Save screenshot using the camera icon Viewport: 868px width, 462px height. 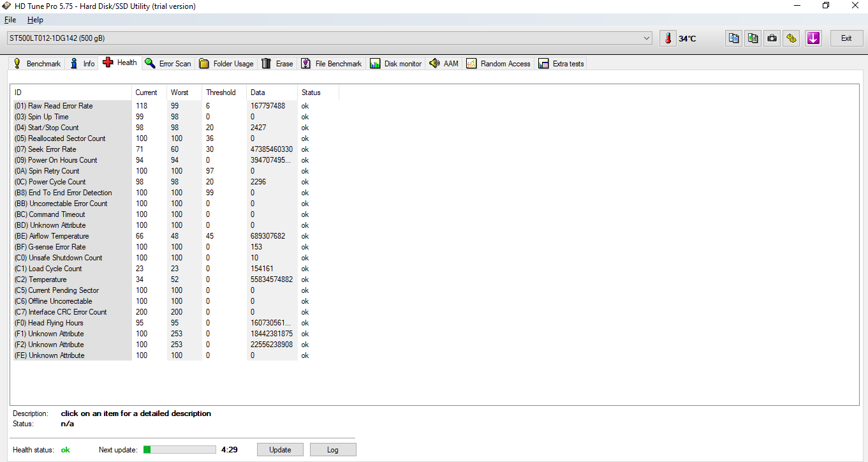772,38
